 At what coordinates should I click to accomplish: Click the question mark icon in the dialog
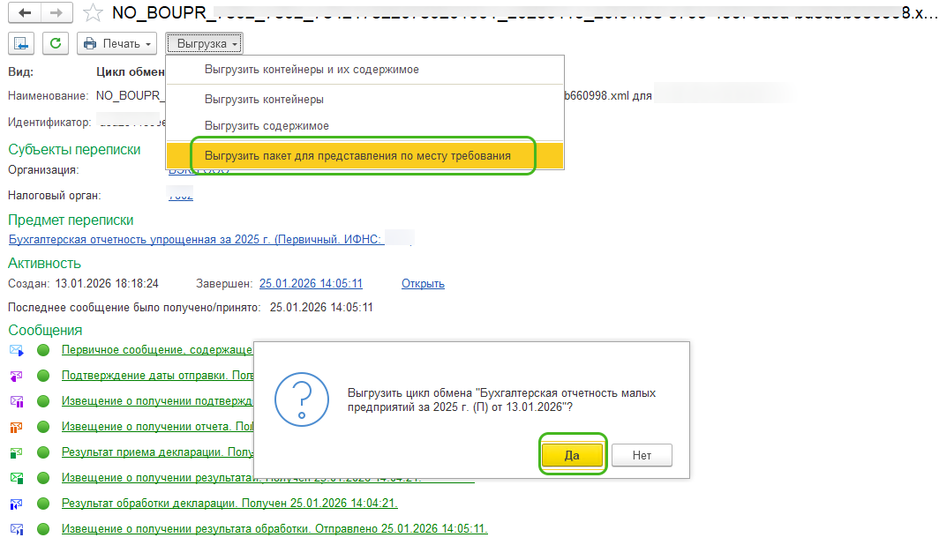[x=302, y=399]
